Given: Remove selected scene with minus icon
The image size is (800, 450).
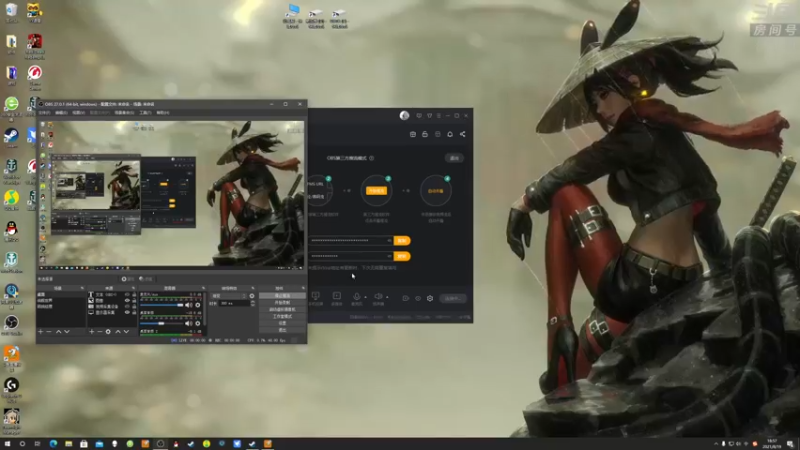Looking at the screenshot, I should pos(49,332).
